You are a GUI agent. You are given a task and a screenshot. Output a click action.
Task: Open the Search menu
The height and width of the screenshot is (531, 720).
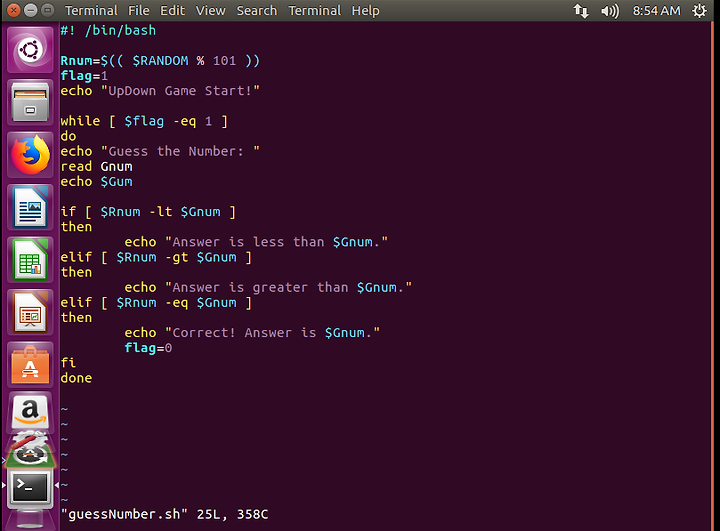[257, 10]
